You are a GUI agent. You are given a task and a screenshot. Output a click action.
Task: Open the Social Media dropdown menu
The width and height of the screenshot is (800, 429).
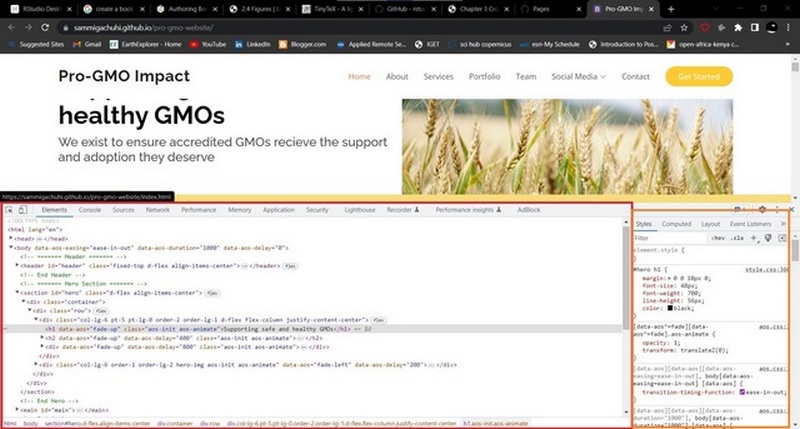pyautogui.click(x=579, y=77)
